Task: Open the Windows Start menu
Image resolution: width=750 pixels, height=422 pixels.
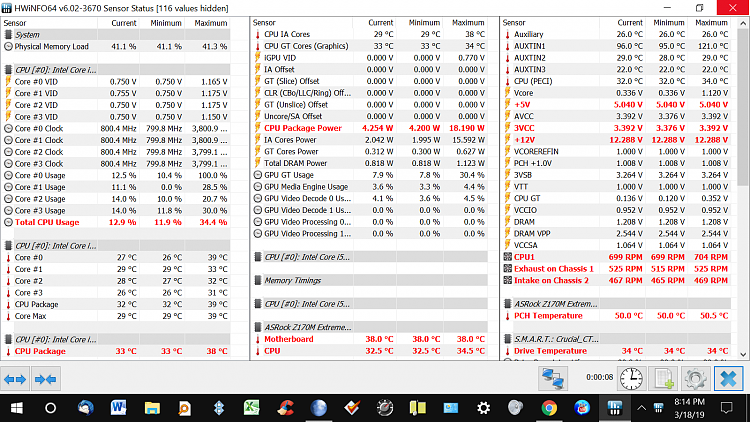Action: [x=17, y=408]
